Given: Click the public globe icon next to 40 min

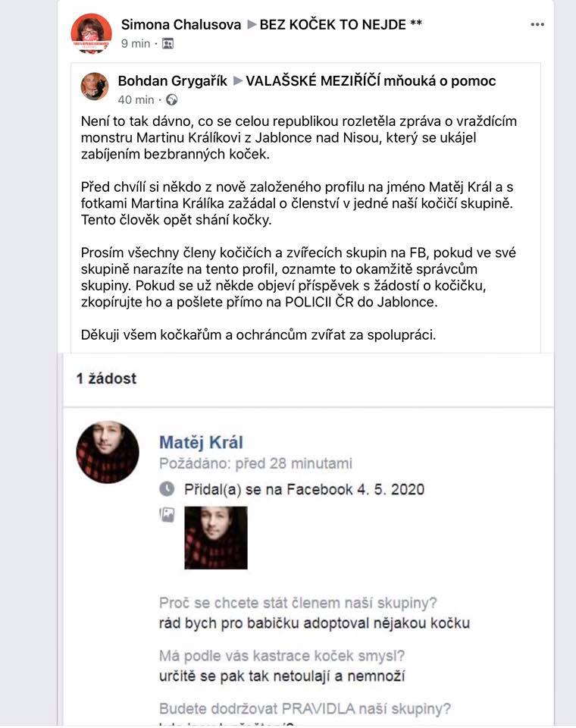Looking at the screenshot, I should click(172, 100).
